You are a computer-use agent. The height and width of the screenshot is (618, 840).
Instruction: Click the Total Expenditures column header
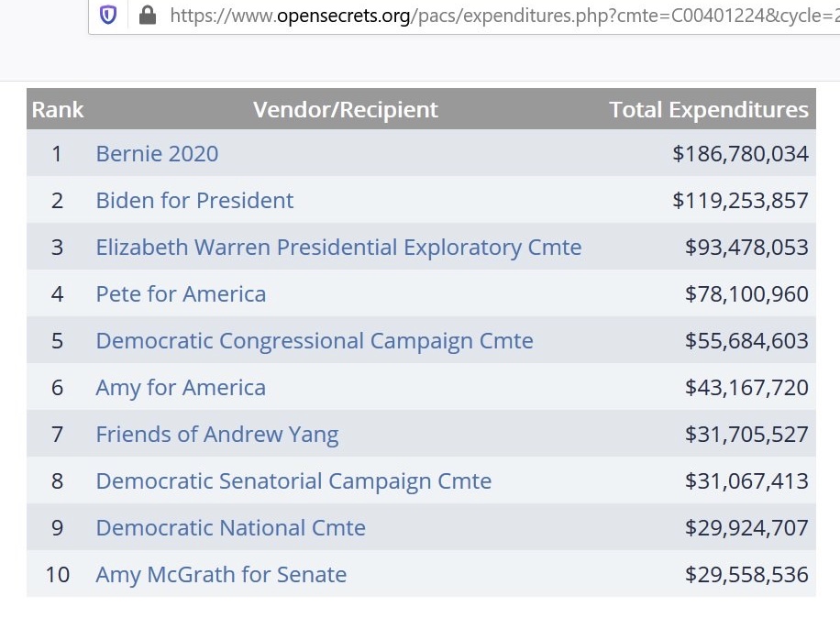pos(709,110)
